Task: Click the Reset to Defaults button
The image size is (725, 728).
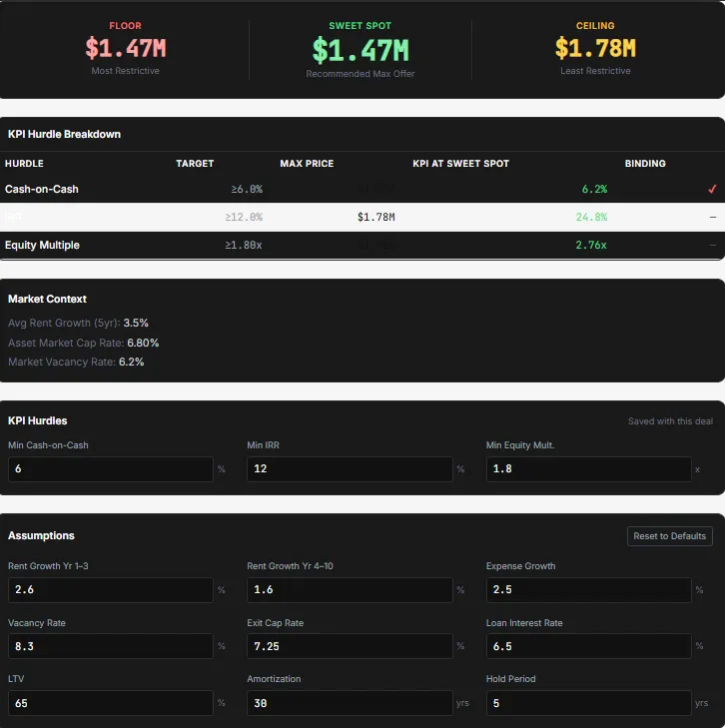Action: (669, 536)
